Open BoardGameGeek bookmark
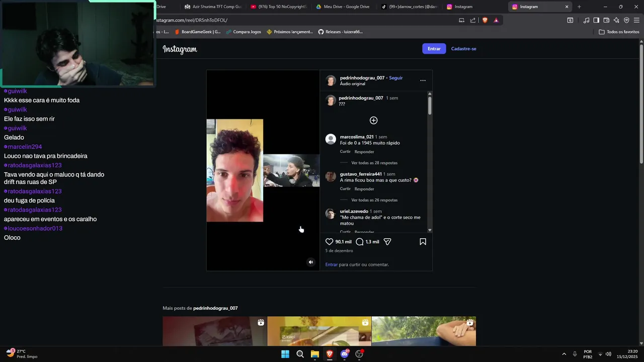The height and width of the screenshot is (362, 644). tap(198, 32)
